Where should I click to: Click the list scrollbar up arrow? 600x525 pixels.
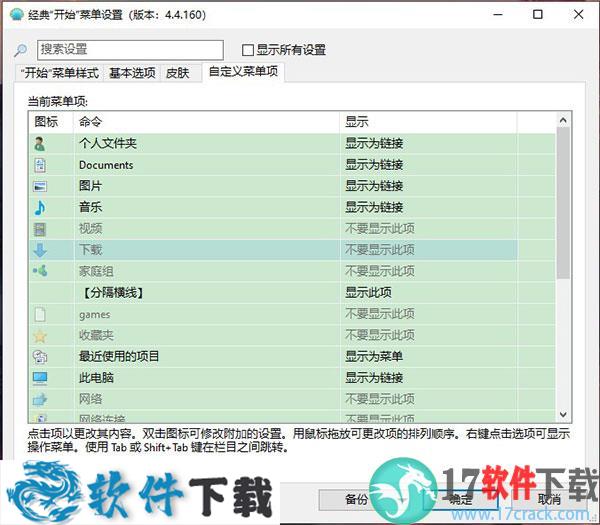tap(563, 120)
